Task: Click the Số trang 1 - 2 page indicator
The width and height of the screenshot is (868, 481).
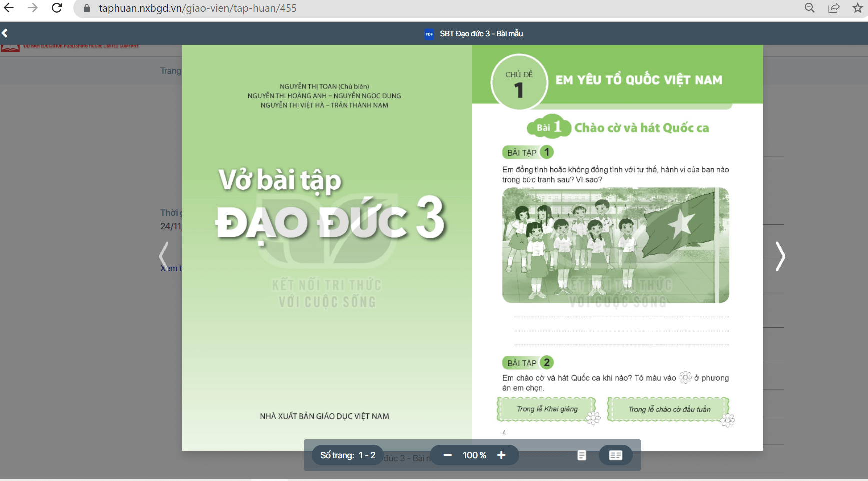Action: pos(348,455)
